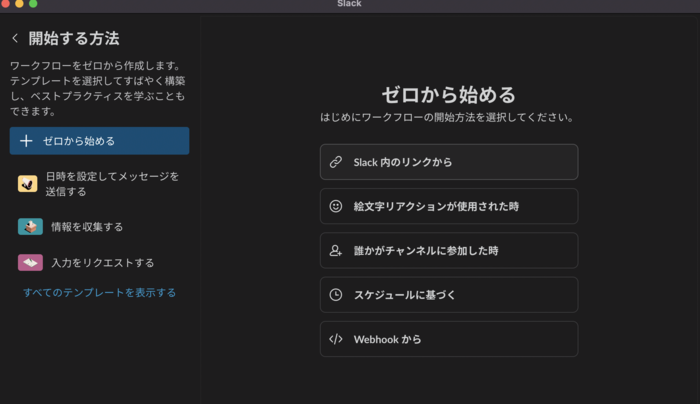Open すべてのテンプレートを表示する link
Viewport: 700px width, 404px height.
[x=100, y=293]
